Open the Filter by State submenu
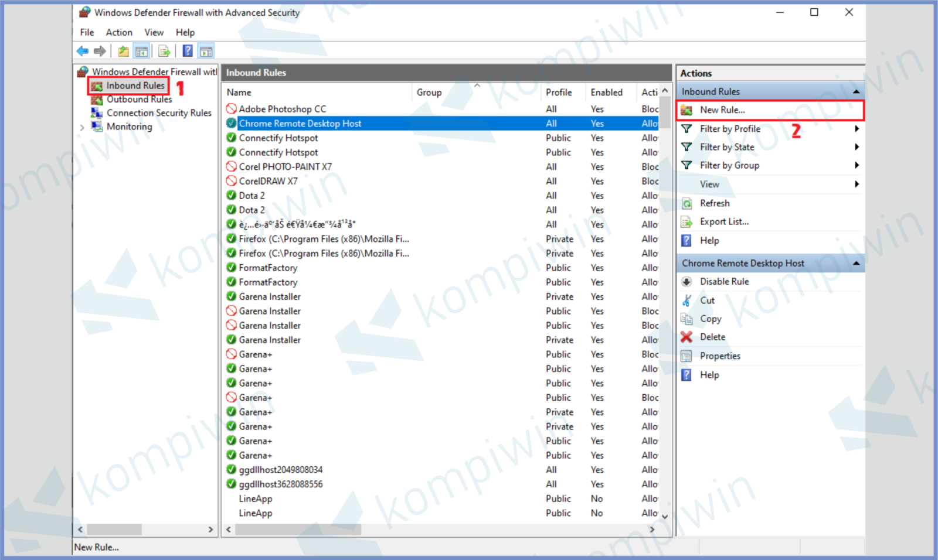The width and height of the screenshot is (938, 560). 857,147
